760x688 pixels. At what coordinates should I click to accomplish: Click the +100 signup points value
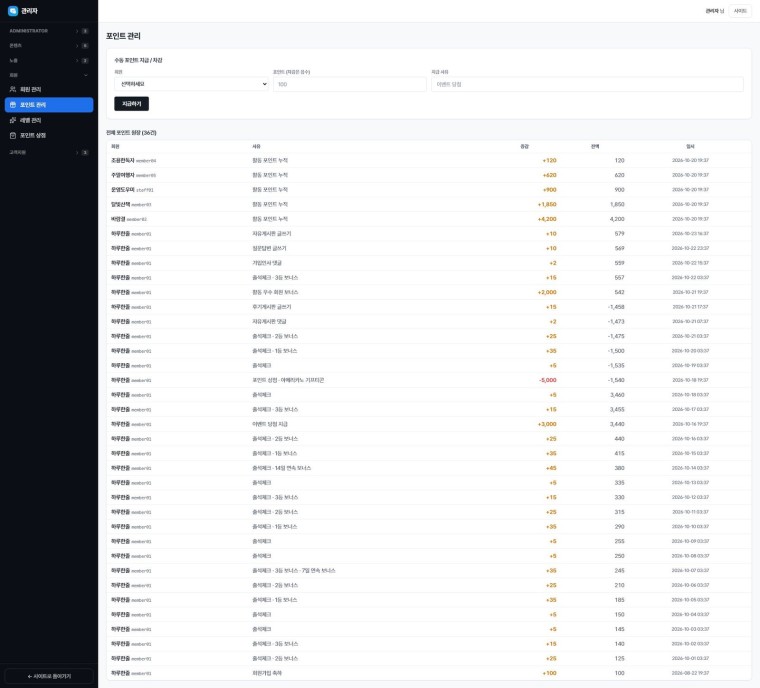pos(549,673)
